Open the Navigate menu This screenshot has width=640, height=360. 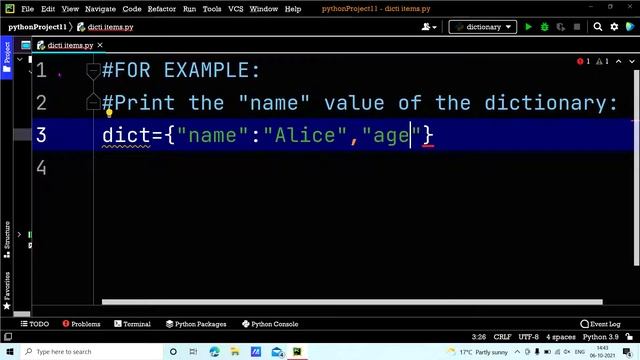coord(100,9)
